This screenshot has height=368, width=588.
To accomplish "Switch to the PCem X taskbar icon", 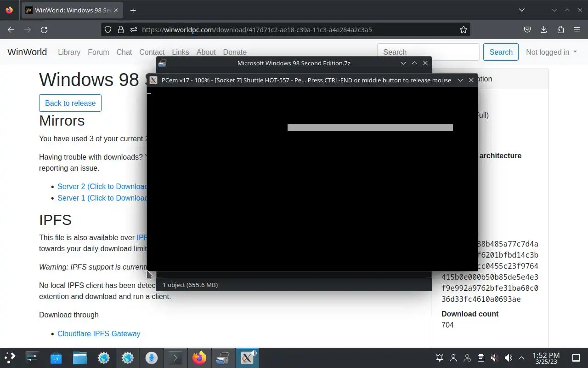I will pos(247,358).
